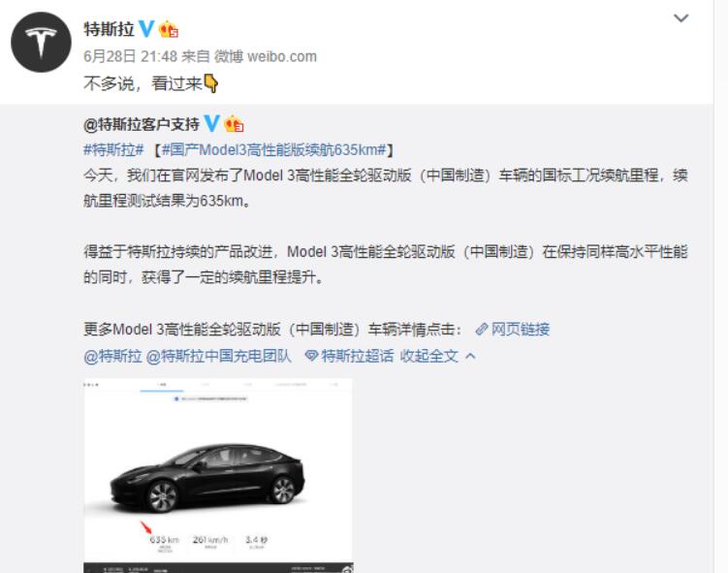Open the @特斯拉客户支持 profile link

pyautogui.click(x=142, y=124)
